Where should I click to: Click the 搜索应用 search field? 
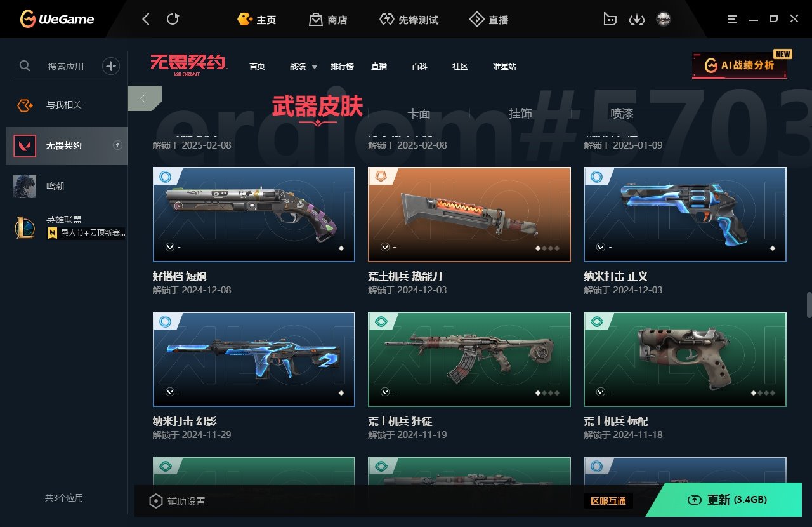66,66
